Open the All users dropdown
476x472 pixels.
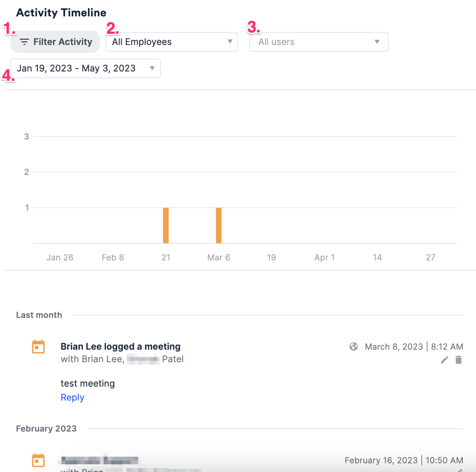pyautogui.click(x=318, y=41)
